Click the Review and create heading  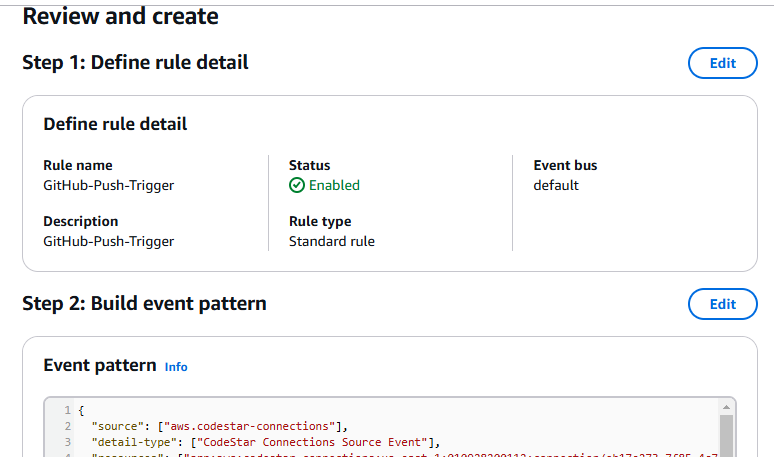(120, 16)
